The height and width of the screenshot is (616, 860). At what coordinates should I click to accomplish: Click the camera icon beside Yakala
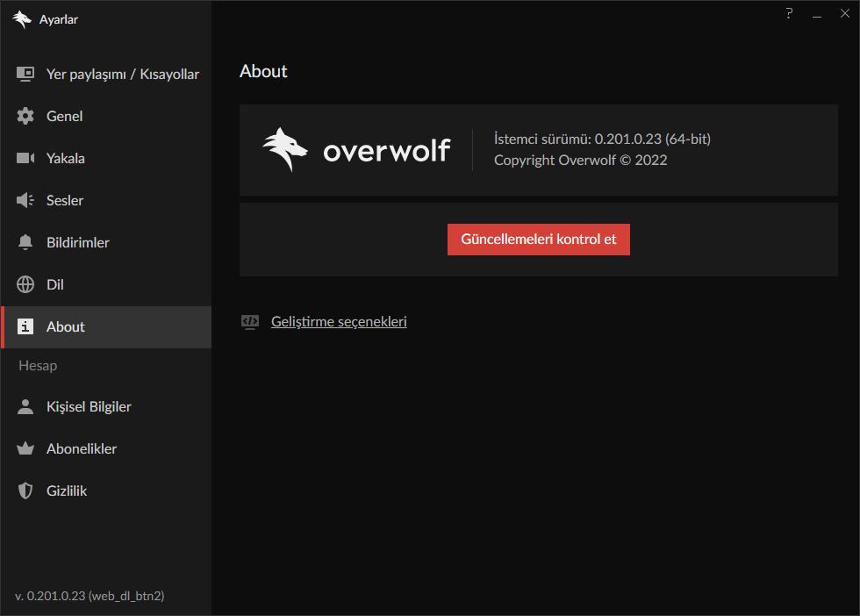[x=25, y=158]
